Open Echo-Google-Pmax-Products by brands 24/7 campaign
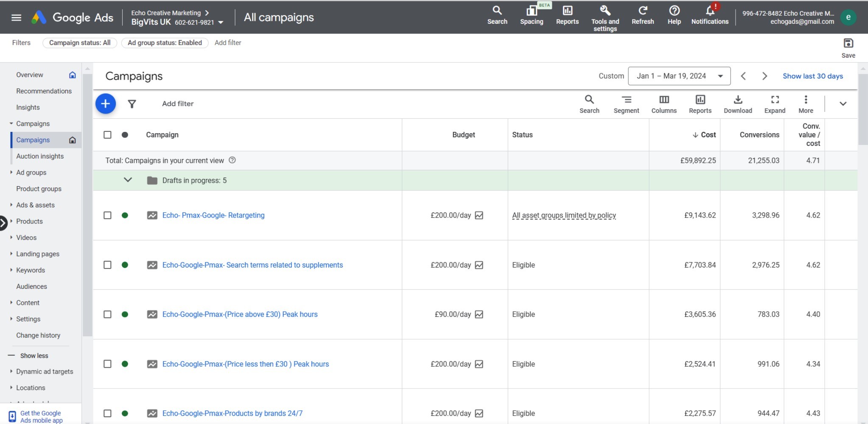The height and width of the screenshot is (424, 868). 232,413
